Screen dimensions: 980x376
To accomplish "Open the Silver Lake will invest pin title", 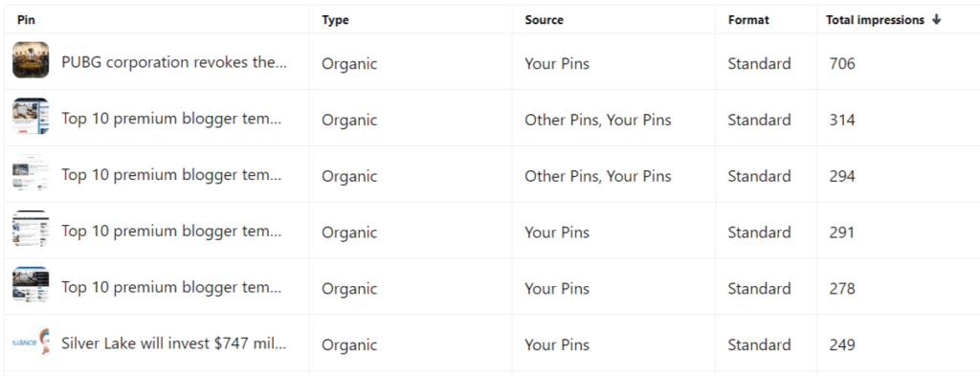I will click(x=174, y=343).
